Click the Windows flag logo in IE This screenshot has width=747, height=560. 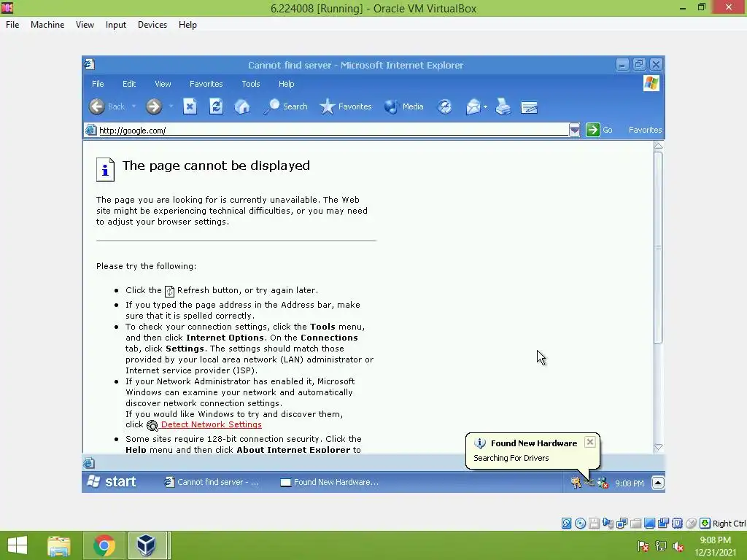click(x=651, y=84)
